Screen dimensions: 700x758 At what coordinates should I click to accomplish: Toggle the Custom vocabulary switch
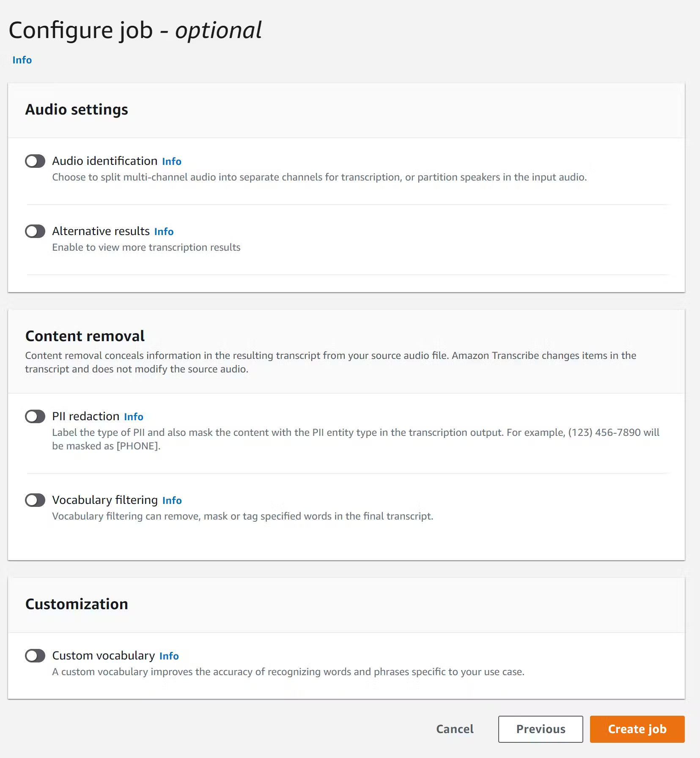click(x=35, y=656)
